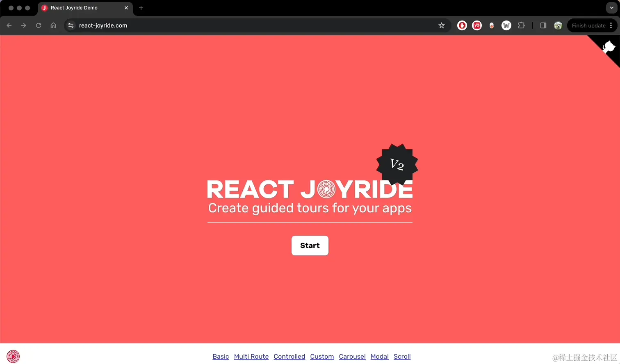Open the Custom demo link
Viewport: 620px width, 364px height.
pyautogui.click(x=322, y=357)
